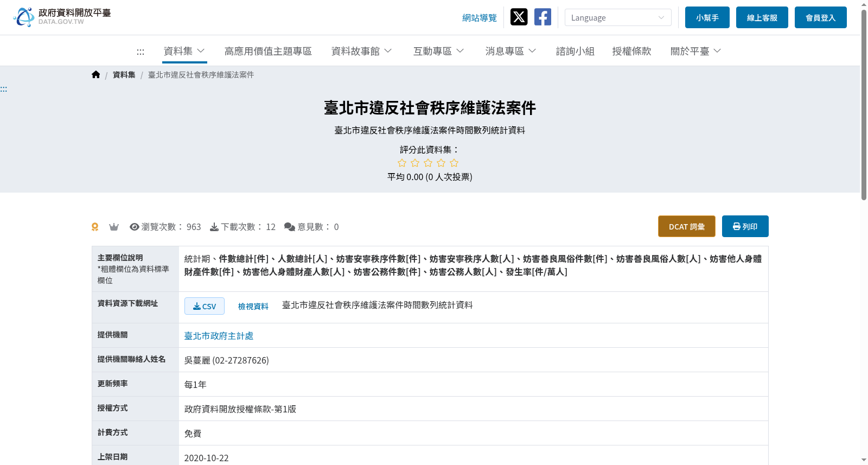This screenshot has width=868, height=465.
Task: Click the ::: accesskey anchor in the navigation bar
Action: [x=141, y=52]
